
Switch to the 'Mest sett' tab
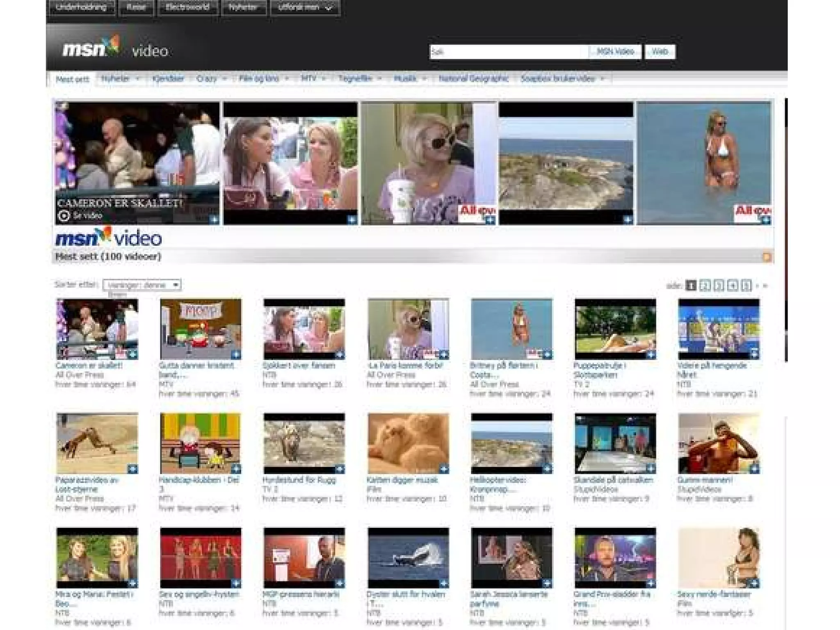click(72, 79)
